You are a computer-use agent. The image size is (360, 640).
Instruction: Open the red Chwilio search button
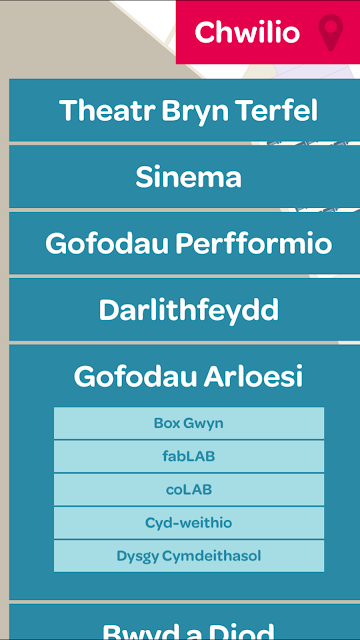[x=268, y=32]
